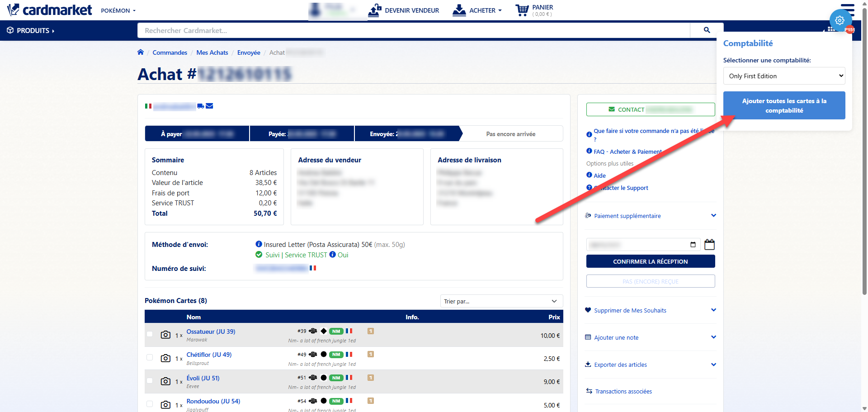Click the home icon in breadcrumb
868x412 pixels.
[141, 52]
